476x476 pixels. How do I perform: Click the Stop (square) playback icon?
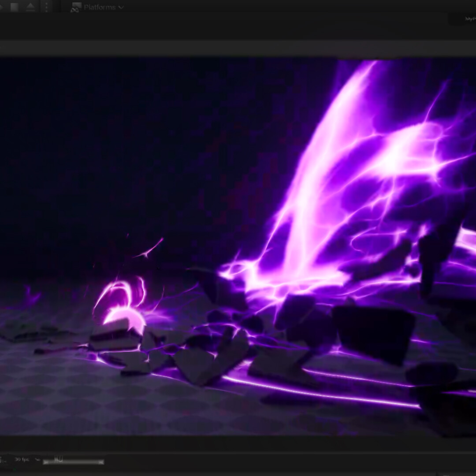(x=15, y=6)
